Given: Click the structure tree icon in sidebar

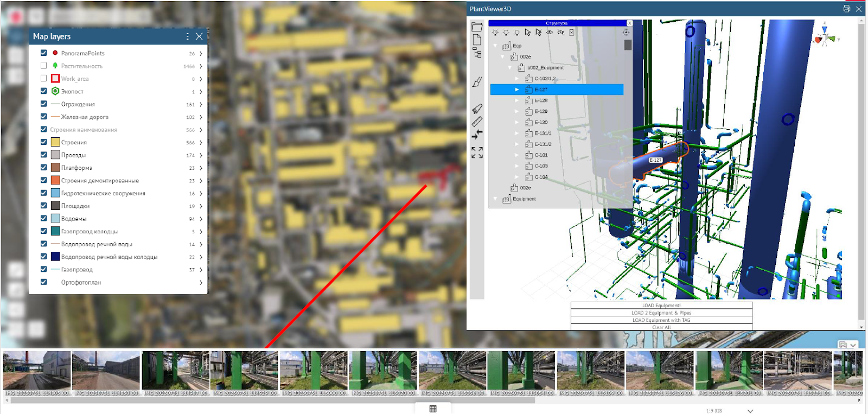Looking at the screenshot, I should coord(477,53).
